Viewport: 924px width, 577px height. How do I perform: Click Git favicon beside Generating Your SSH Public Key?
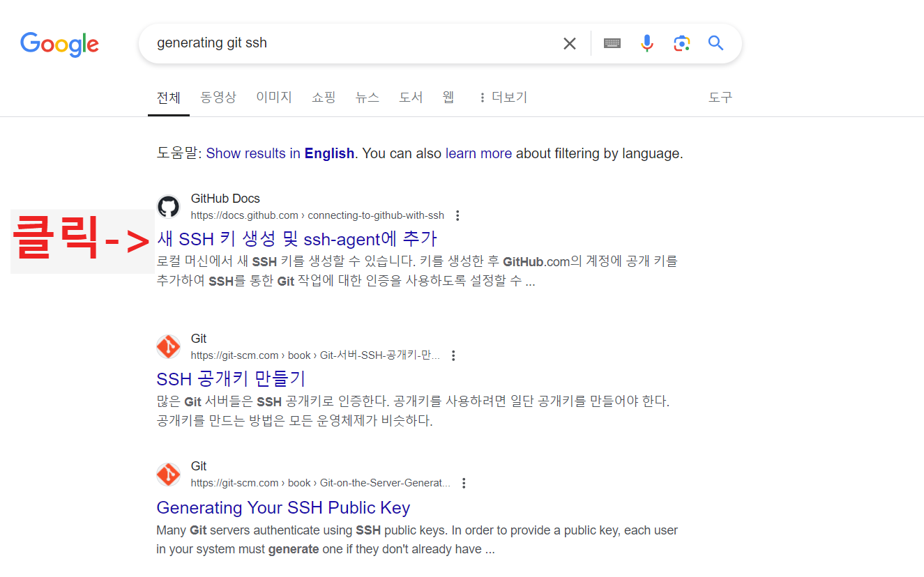(168, 474)
